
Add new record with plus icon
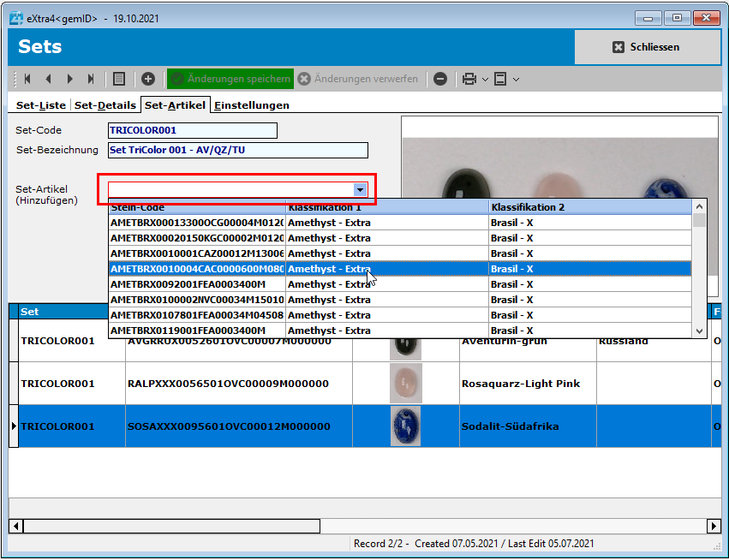[148, 79]
